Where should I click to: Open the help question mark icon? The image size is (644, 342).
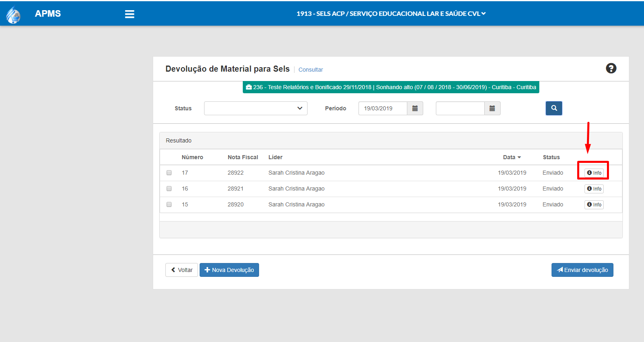pos(611,68)
